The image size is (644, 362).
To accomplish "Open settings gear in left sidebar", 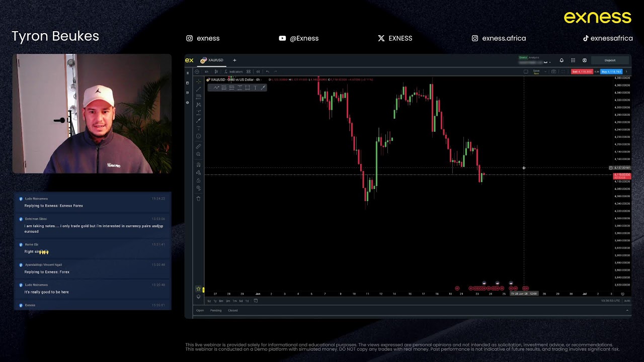I will coord(188,103).
